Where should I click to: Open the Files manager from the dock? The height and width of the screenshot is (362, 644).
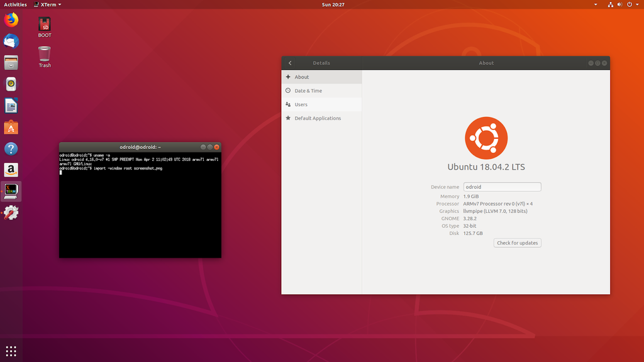point(10,62)
